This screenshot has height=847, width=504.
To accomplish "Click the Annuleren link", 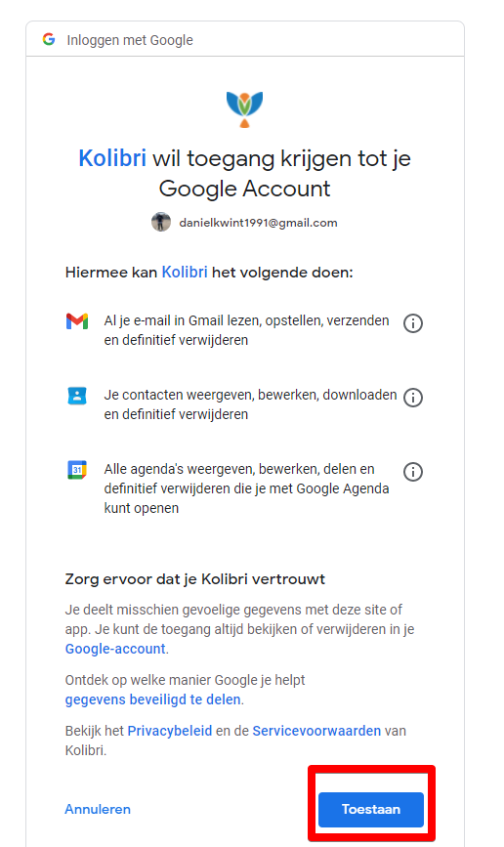I will click(98, 809).
